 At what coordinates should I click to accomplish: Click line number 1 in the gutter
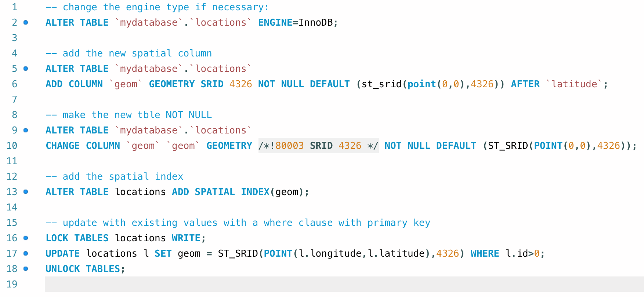coord(14,7)
